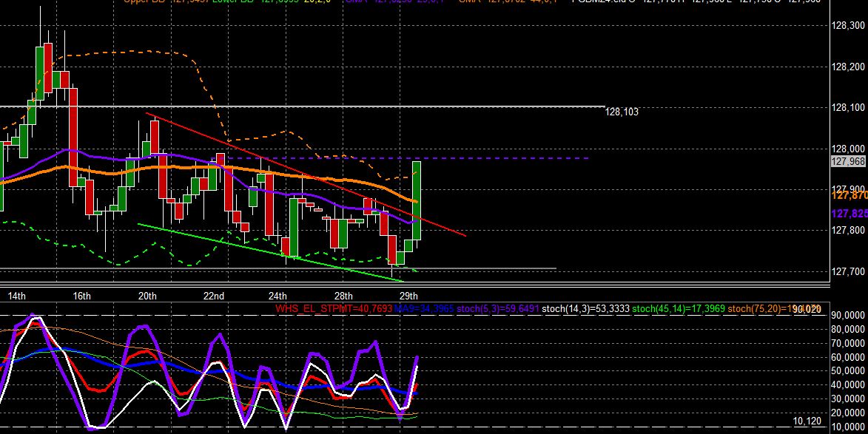Viewport: 868px width, 434px height.
Task: Click the purple SMA value 127,825
Action: tap(850, 214)
